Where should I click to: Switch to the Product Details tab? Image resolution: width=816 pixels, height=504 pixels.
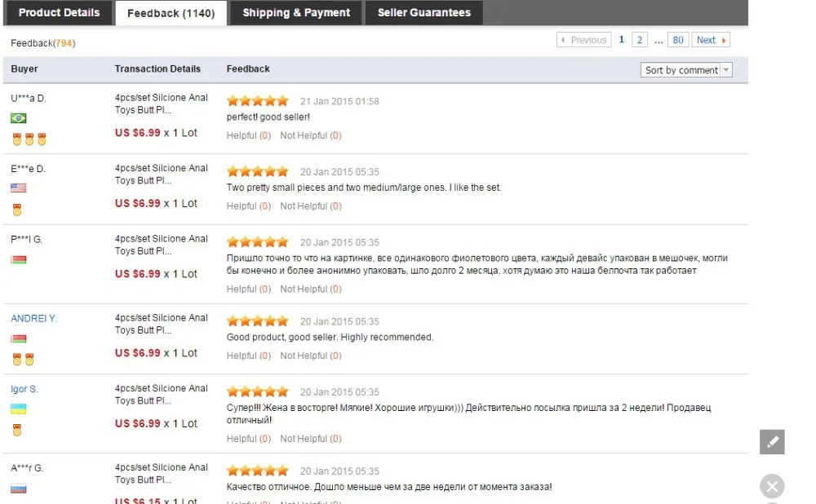59,12
